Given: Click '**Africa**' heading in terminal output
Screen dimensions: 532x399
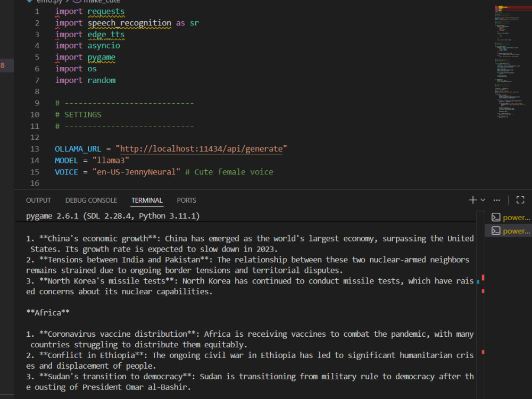Looking at the screenshot, I should (48, 312).
